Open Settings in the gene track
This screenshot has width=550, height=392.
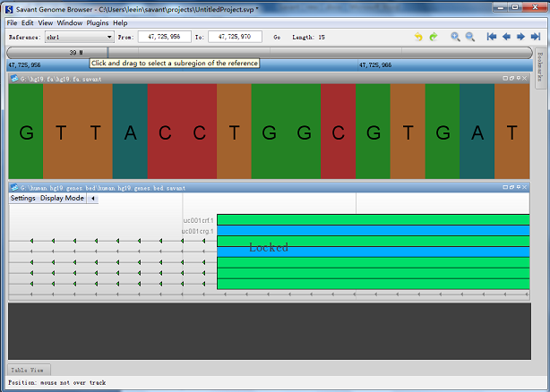click(x=23, y=199)
